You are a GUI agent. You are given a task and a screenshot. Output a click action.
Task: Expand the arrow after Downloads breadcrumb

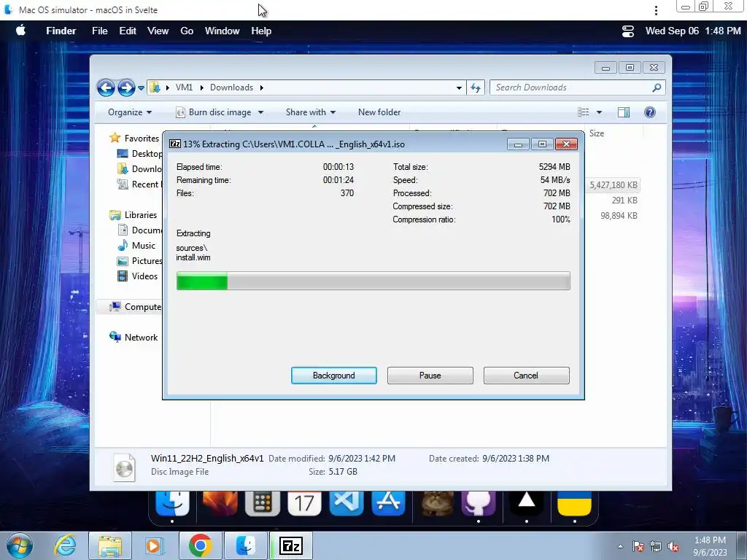[x=262, y=87]
